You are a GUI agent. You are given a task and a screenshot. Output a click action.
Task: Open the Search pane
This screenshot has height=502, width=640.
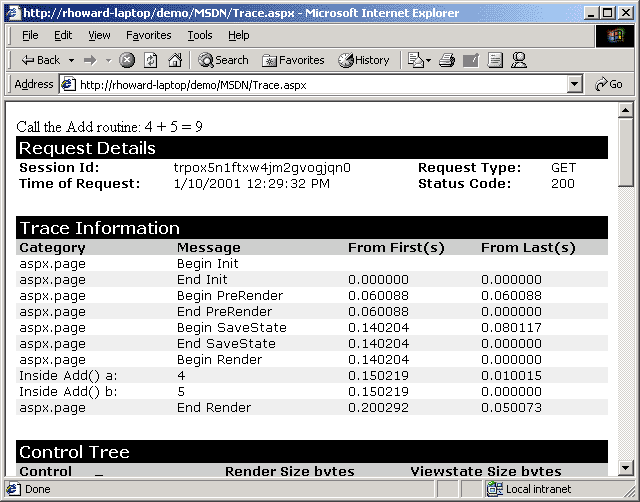223,60
